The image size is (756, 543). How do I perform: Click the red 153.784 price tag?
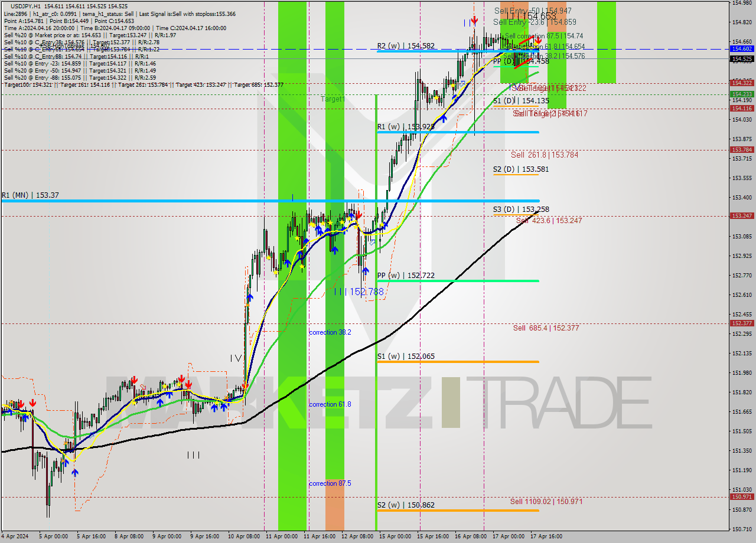pyautogui.click(x=742, y=149)
